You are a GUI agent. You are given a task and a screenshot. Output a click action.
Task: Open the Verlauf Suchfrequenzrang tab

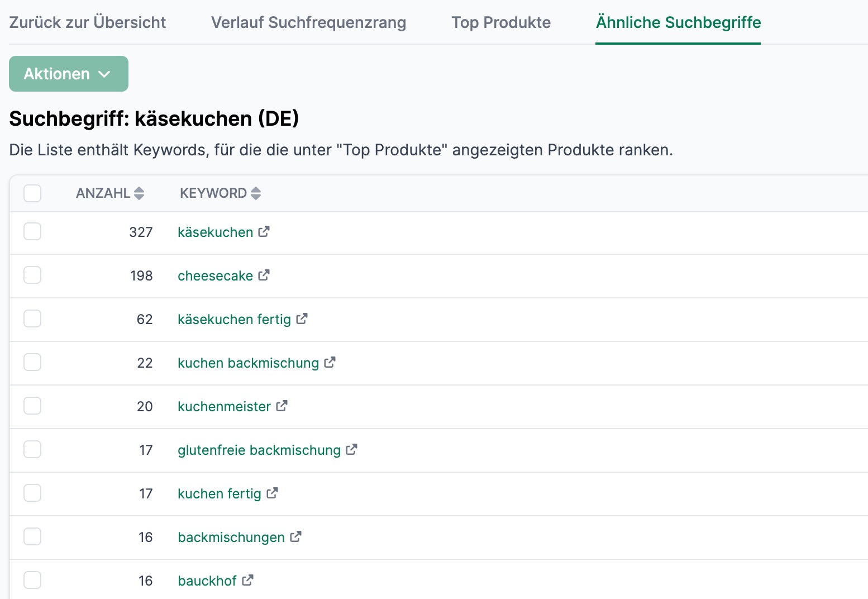point(308,22)
